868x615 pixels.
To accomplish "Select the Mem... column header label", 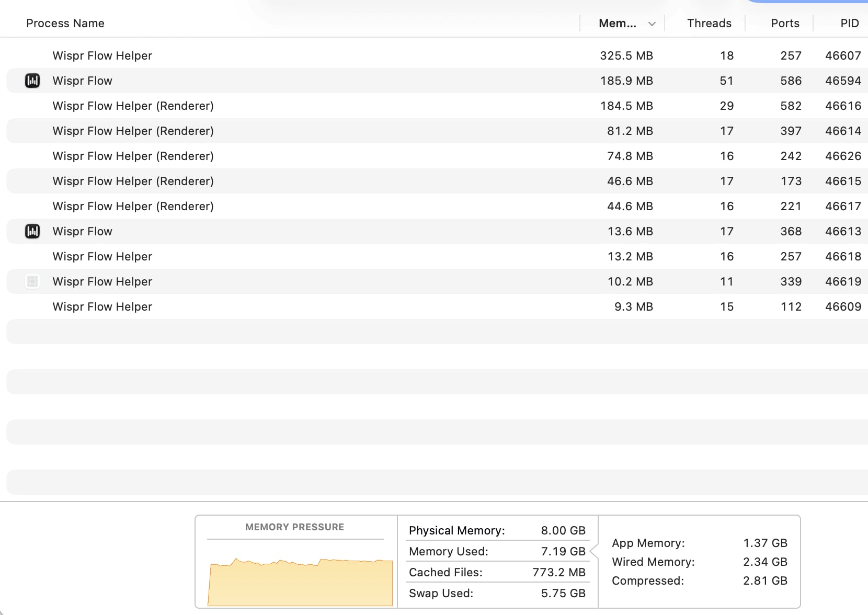I will [618, 23].
